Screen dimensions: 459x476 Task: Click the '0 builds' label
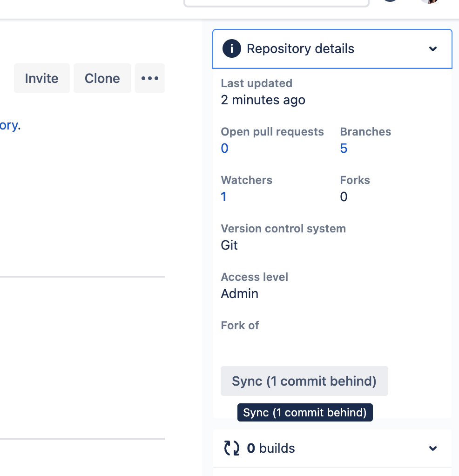pos(272,448)
